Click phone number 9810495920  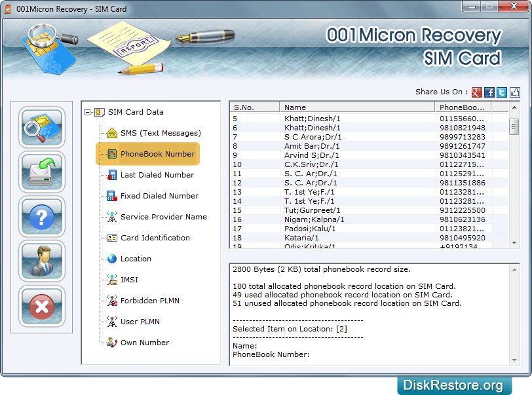463,238
